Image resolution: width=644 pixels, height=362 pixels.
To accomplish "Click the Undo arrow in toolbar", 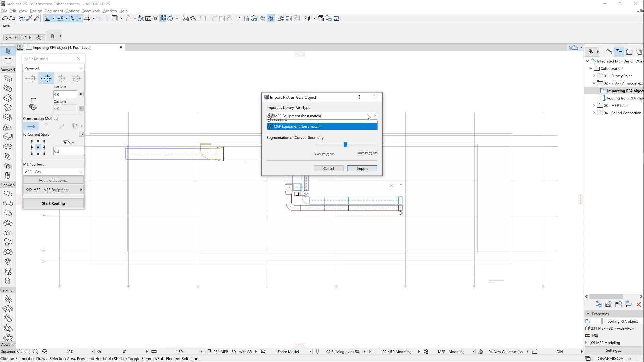I will (x=4, y=18).
